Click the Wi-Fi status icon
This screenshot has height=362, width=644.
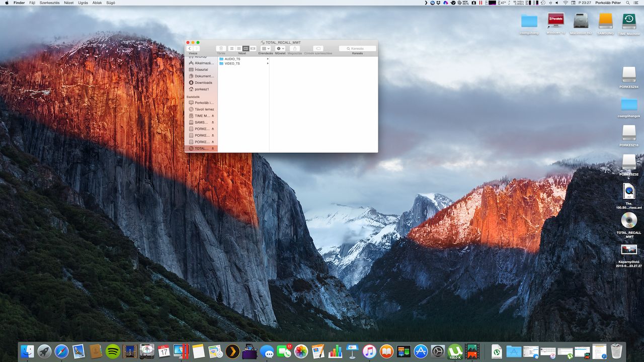(565, 3)
